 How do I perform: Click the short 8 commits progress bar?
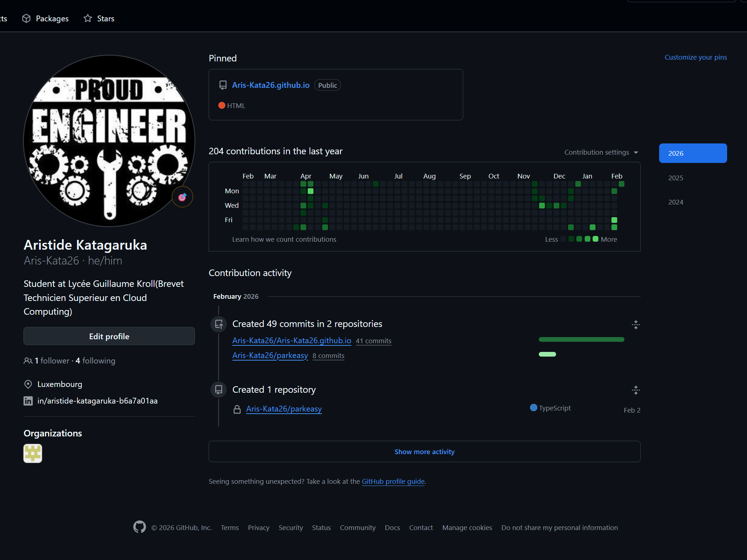pyautogui.click(x=547, y=354)
